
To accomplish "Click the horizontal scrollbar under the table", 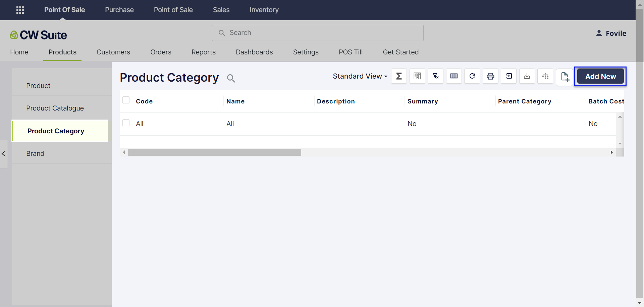I will [215, 152].
